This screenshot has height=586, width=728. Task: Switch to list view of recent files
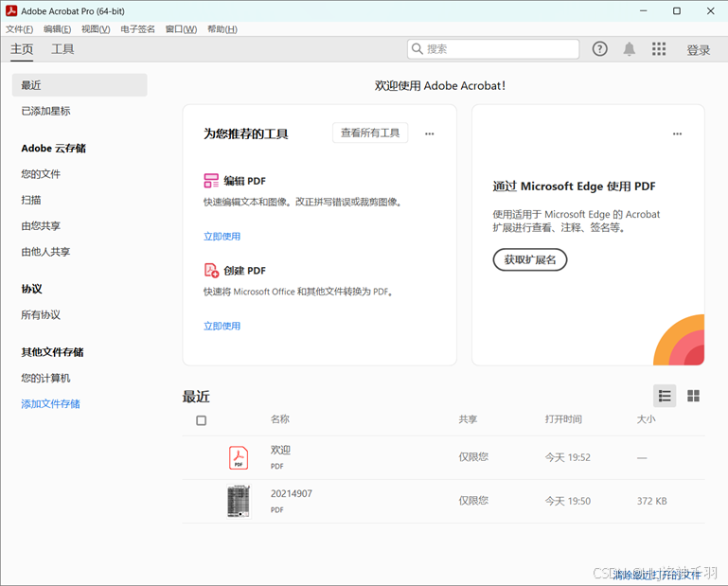pyautogui.click(x=665, y=396)
